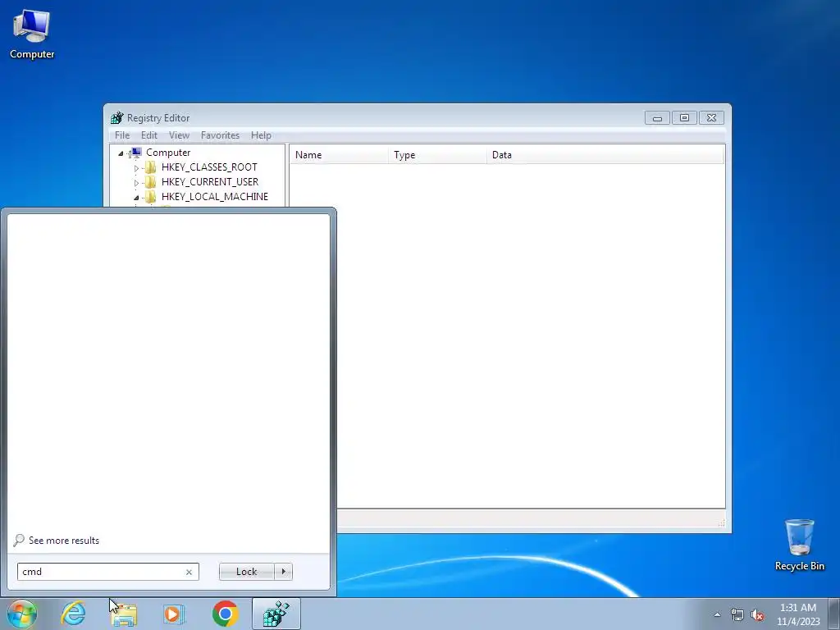The height and width of the screenshot is (630, 840).
Task: Click the Name column header
Action: coord(339,155)
